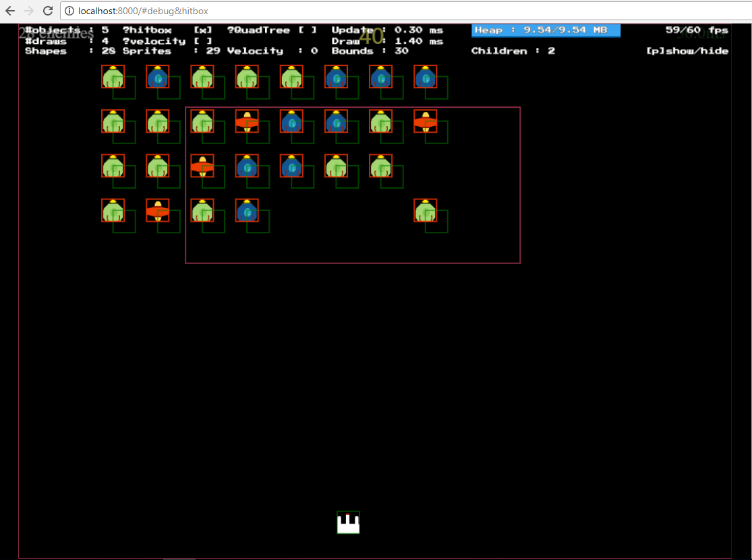Select the last blue enemy in the top row

pyautogui.click(x=426, y=77)
